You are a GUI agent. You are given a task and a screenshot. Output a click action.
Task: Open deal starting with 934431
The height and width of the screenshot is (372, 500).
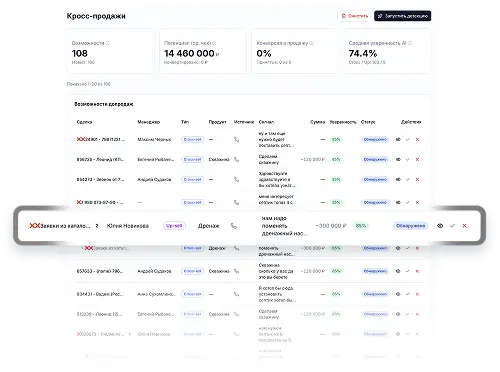click(x=100, y=294)
